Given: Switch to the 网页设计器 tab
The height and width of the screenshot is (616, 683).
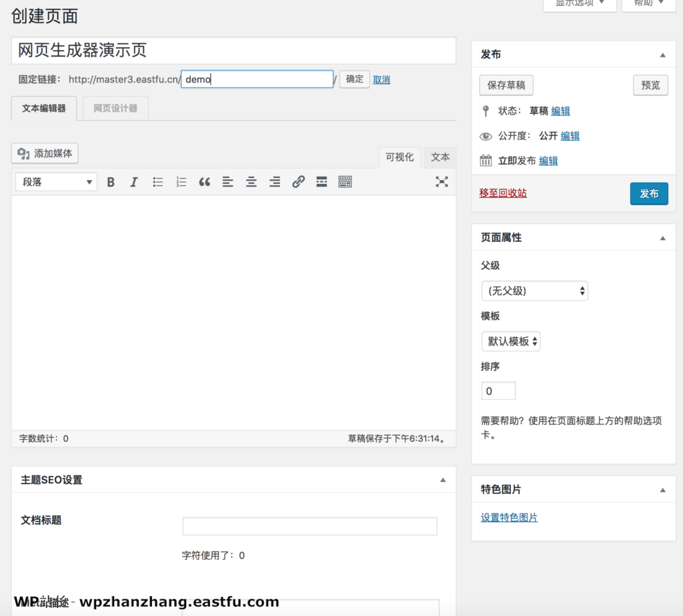Looking at the screenshot, I should (x=114, y=108).
